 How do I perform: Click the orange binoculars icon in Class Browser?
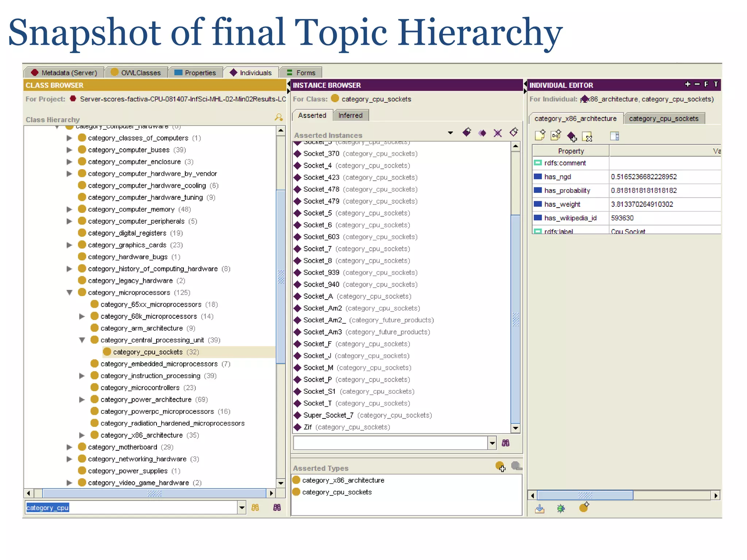coord(255,507)
